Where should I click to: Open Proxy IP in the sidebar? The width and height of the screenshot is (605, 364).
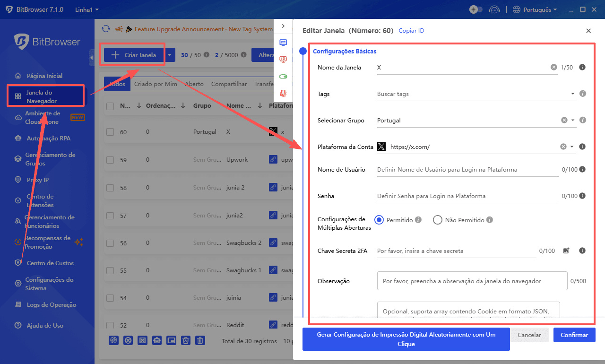[x=37, y=180]
